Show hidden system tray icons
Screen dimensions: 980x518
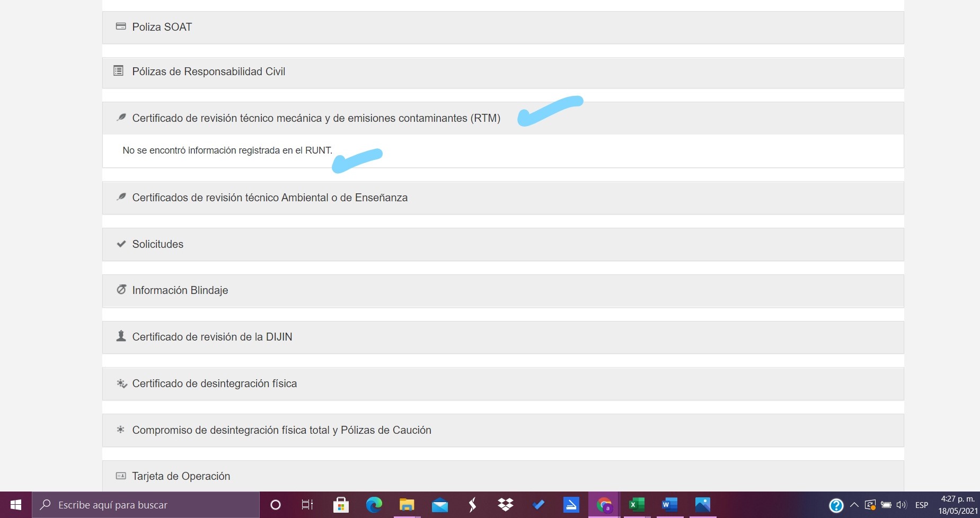tap(854, 505)
